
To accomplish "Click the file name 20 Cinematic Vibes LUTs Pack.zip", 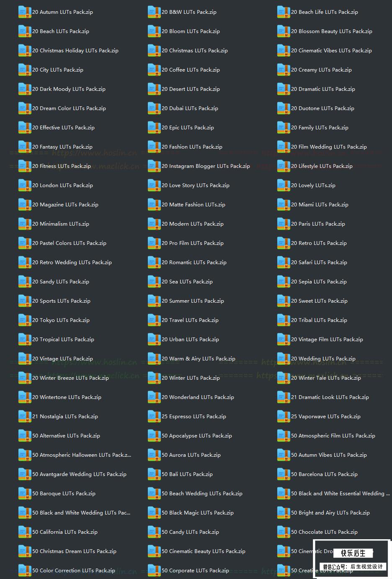I will [x=331, y=51].
